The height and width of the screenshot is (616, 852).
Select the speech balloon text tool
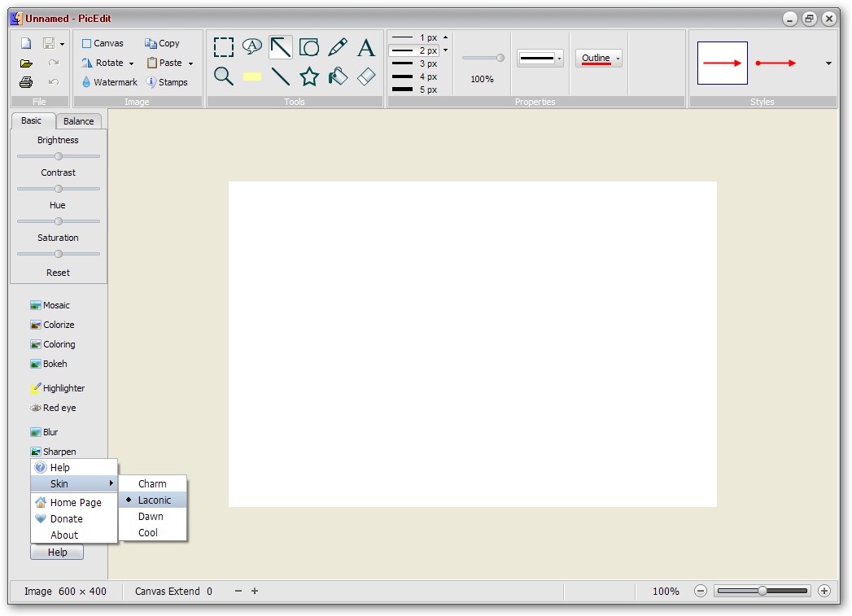pos(252,47)
